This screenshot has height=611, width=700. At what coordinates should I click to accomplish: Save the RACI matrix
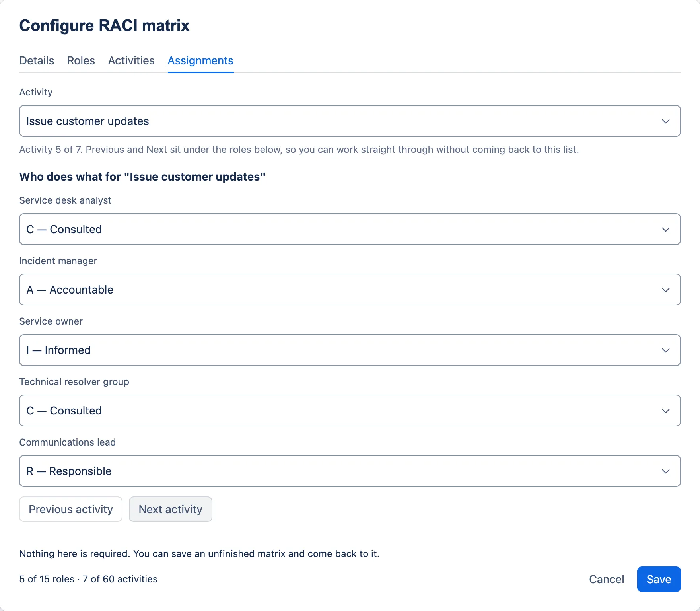coord(659,579)
